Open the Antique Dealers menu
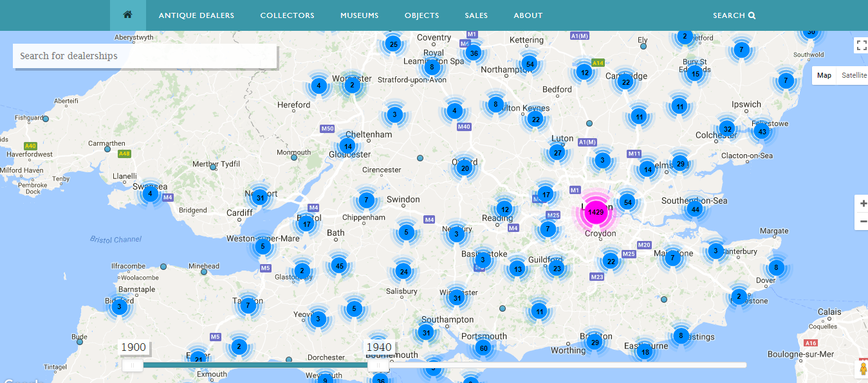Viewport: 868px width, 383px height. [x=196, y=15]
